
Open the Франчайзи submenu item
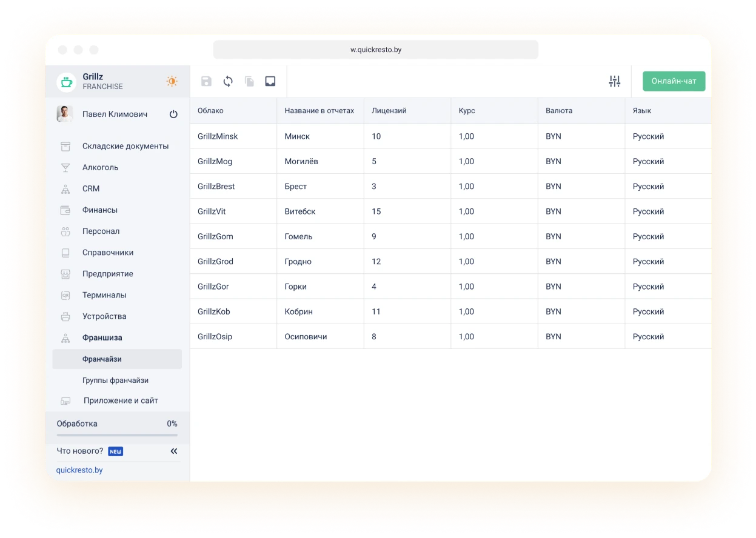(x=102, y=359)
